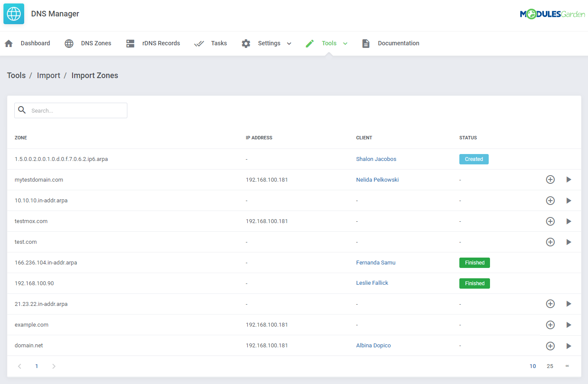Open Tasks via the double-checkmark icon
Viewport: 588px width, 384px height.
[199, 43]
